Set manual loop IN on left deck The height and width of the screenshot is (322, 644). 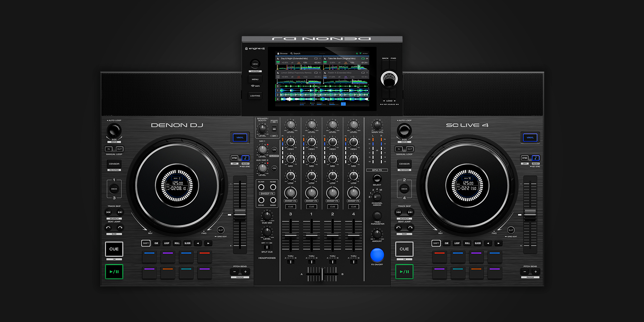tap(109, 149)
